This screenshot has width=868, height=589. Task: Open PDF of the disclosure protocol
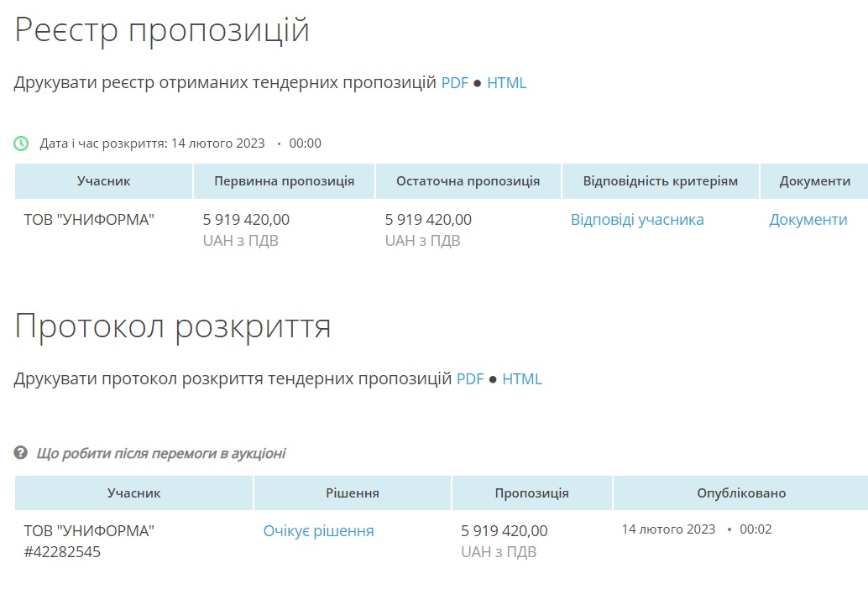pyautogui.click(x=470, y=379)
